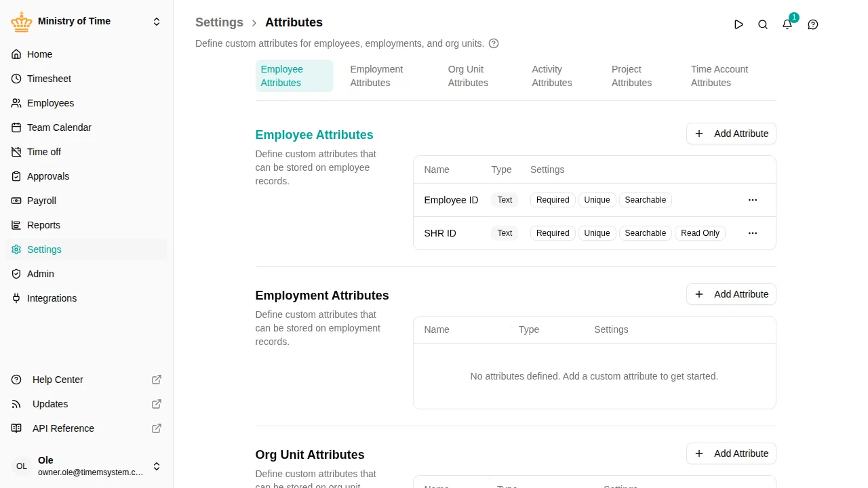Add an attribute to Employee Attributes
Viewport: 868px width, 488px height.
(731, 134)
